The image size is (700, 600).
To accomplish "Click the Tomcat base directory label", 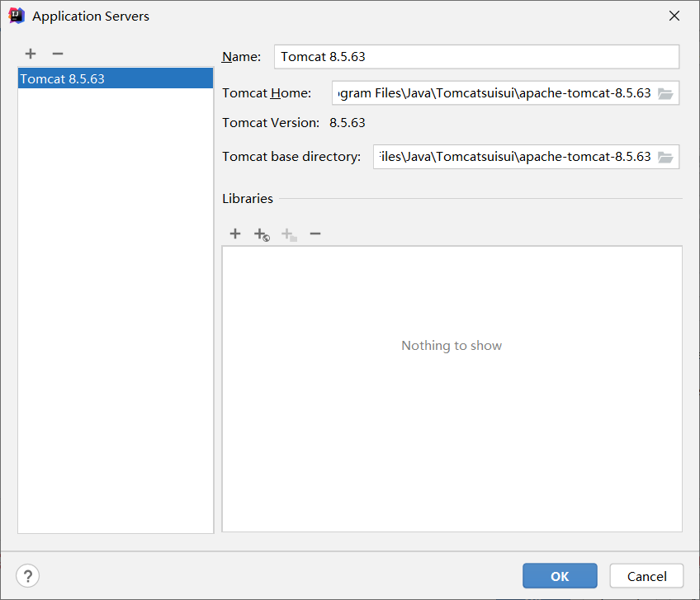I will (x=291, y=157).
